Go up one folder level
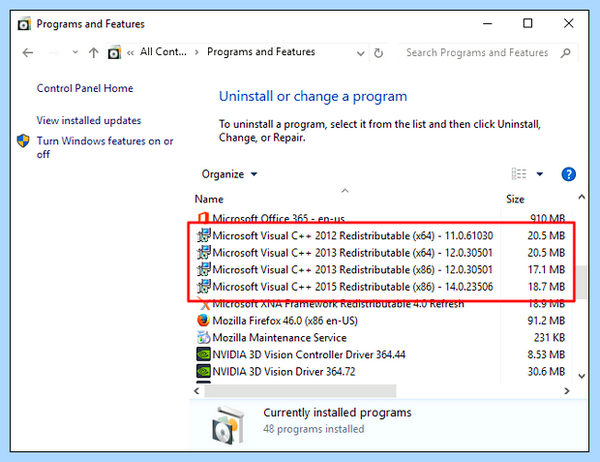Screen dimensions: 600x462 (x=93, y=52)
